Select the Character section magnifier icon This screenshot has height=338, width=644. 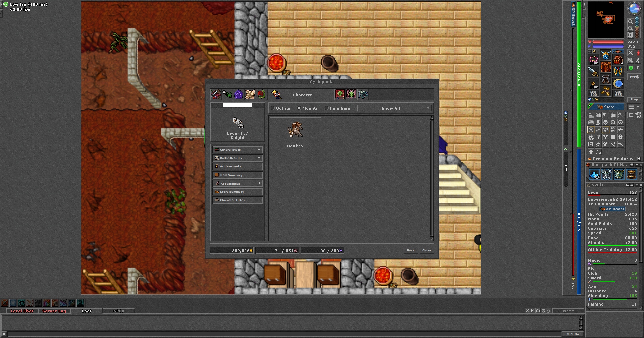276,95
